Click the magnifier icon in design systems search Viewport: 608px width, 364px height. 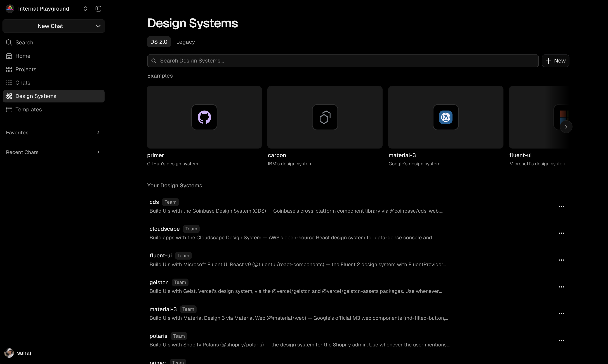154,61
